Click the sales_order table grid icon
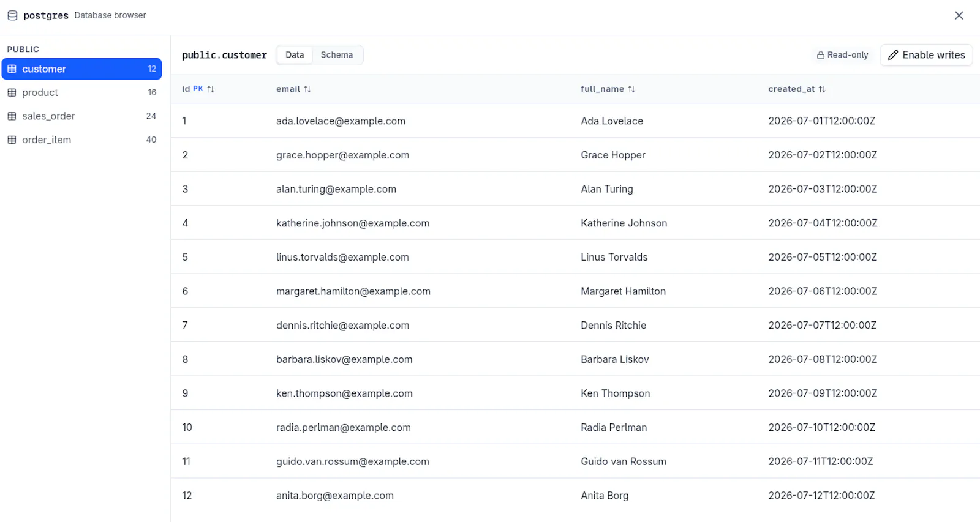 point(12,116)
